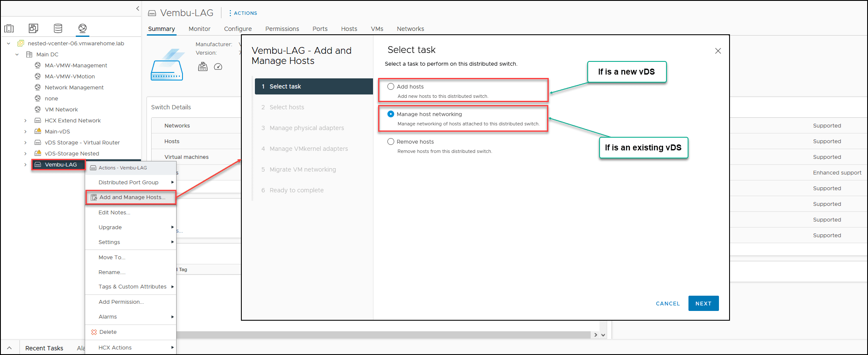This screenshot has height=355, width=868.
Task: Close the Add and Manage Hosts dialog
Action: coord(718,51)
